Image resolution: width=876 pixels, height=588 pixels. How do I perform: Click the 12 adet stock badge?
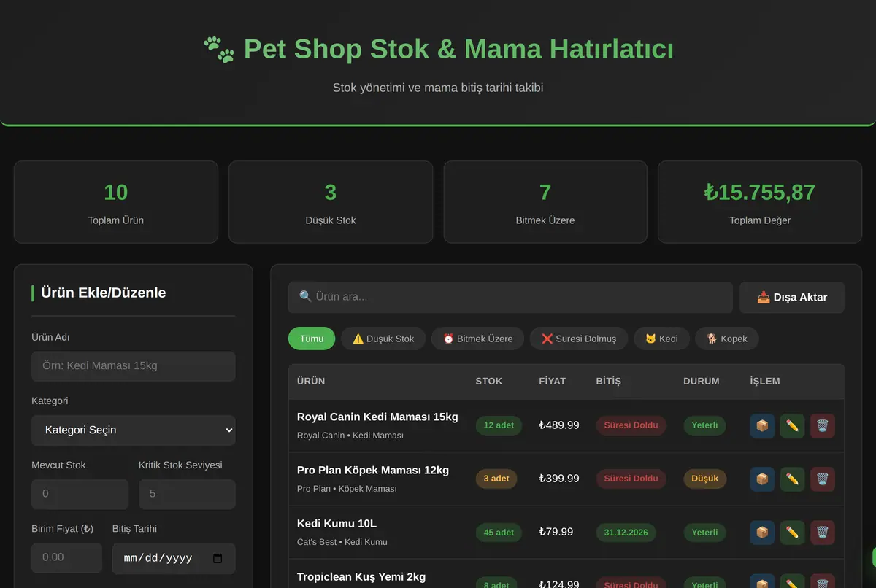pyautogui.click(x=499, y=425)
